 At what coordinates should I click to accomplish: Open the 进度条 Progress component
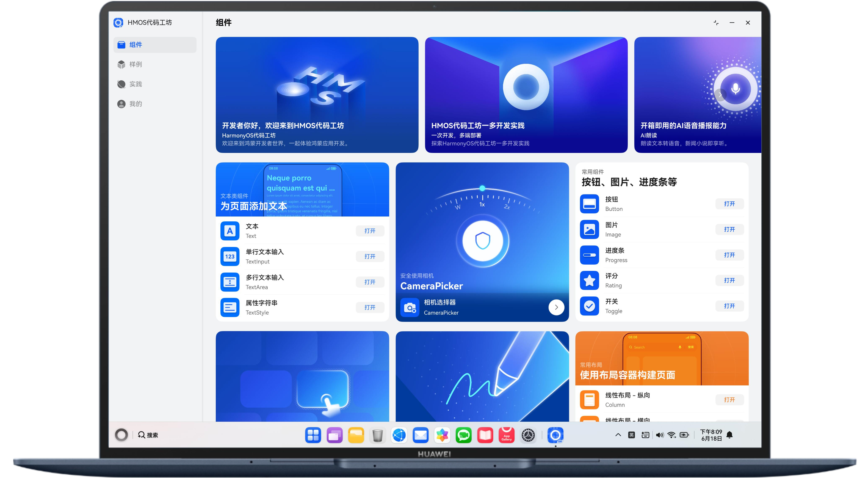coord(729,255)
